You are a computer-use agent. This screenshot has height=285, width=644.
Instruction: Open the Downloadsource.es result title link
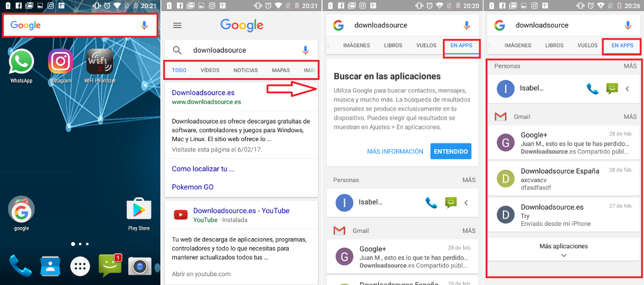pos(203,92)
